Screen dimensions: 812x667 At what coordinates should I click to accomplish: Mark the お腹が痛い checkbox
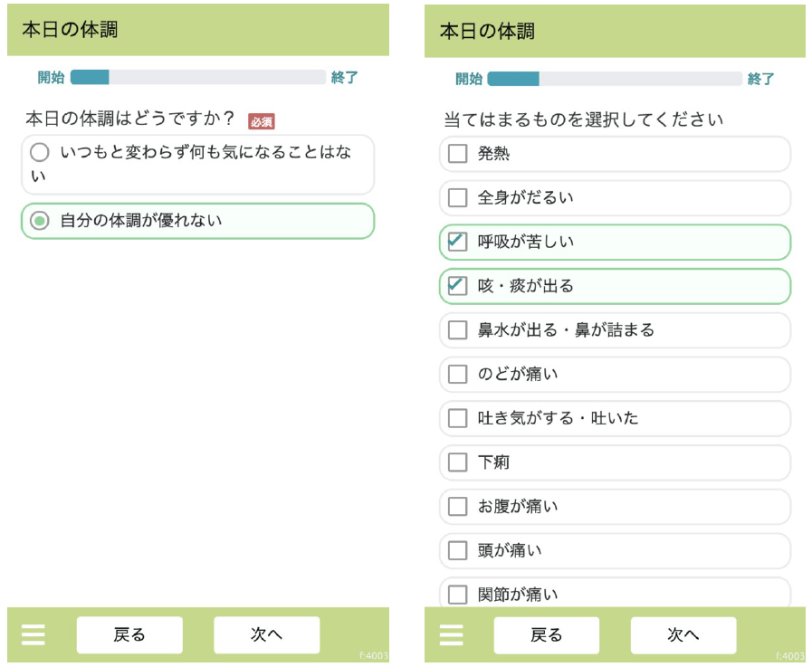pos(458,507)
